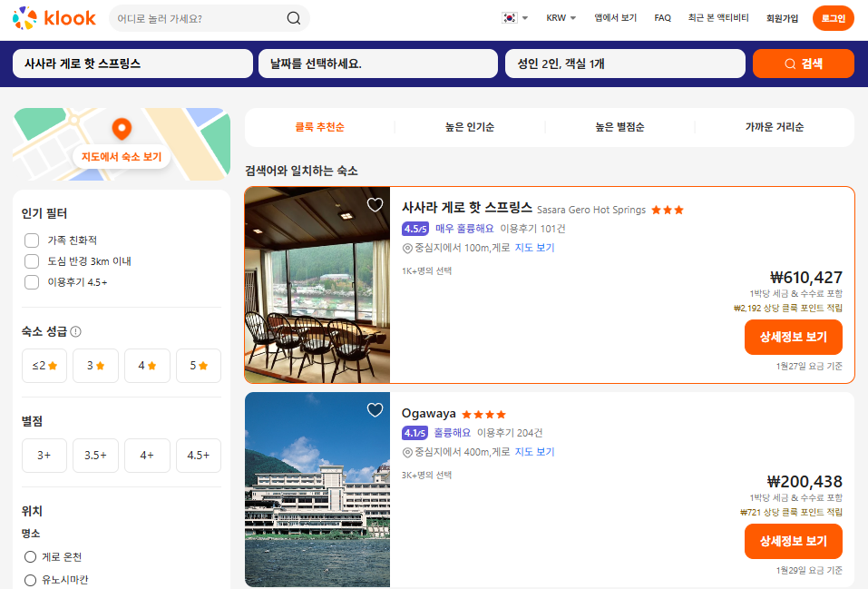Open the 성인 2인, 객실 1개 guest selector
The image size is (868, 589).
pos(625,64)
